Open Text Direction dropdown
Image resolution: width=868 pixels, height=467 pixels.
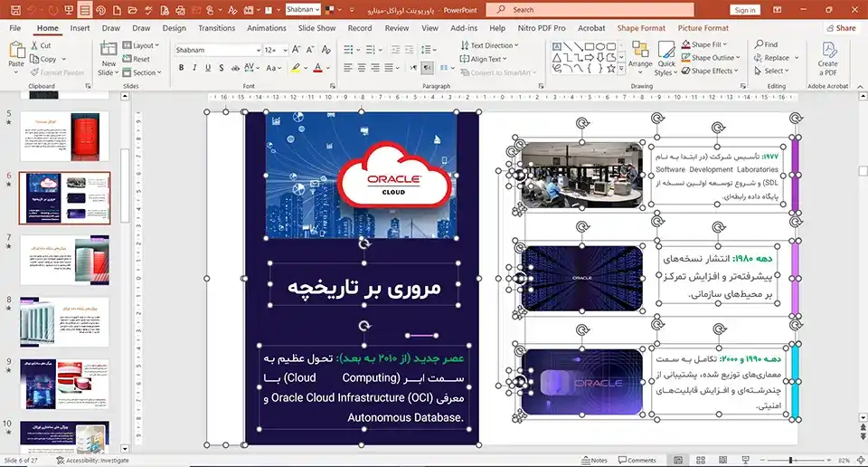[x=489, y=45]
